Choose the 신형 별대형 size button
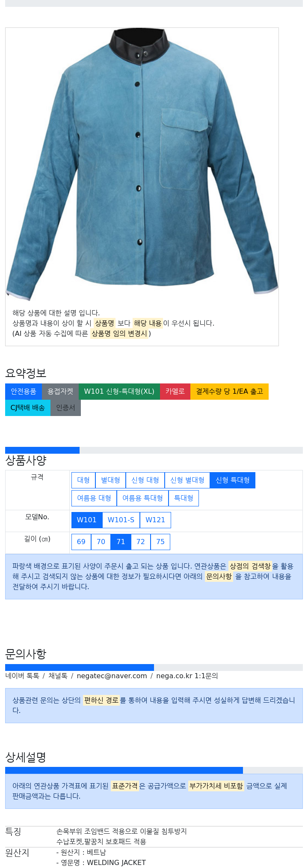 (187, 480)
